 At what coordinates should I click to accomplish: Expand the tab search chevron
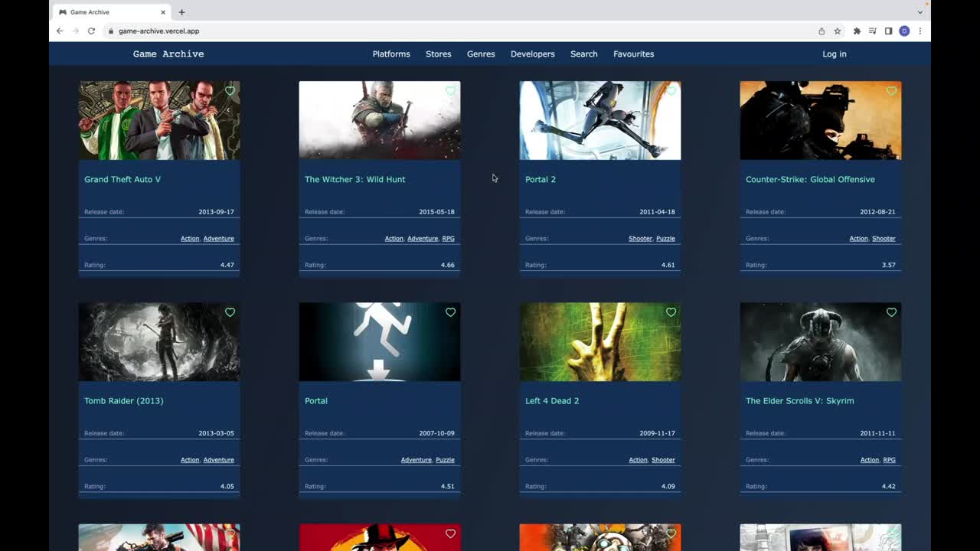point(920,12)
